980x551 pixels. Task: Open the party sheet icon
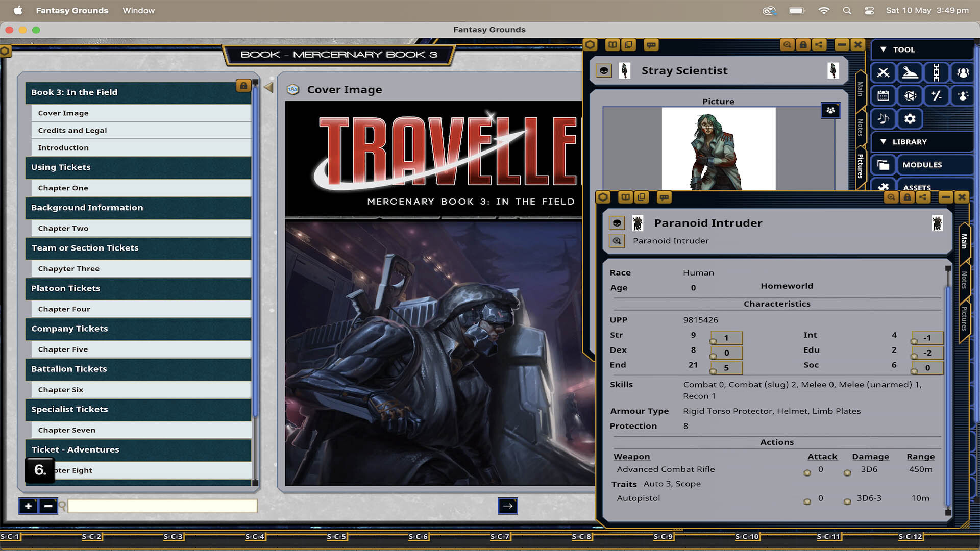963,72
